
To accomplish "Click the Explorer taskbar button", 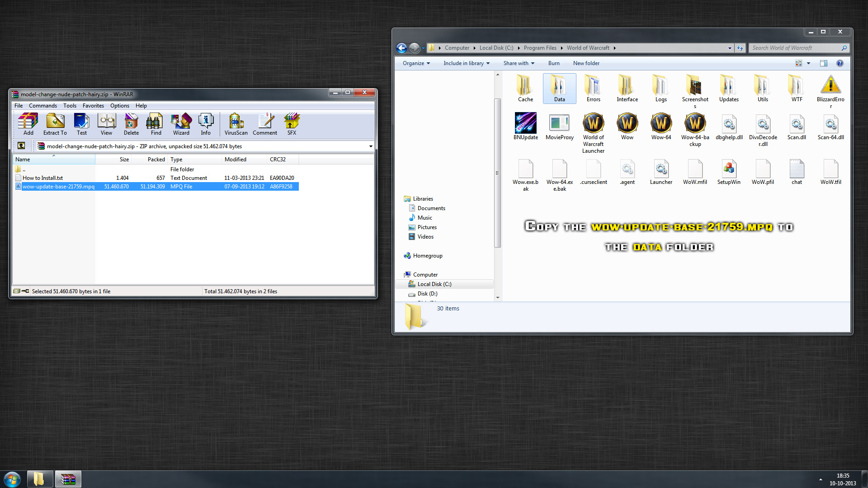I will point(40,479).
